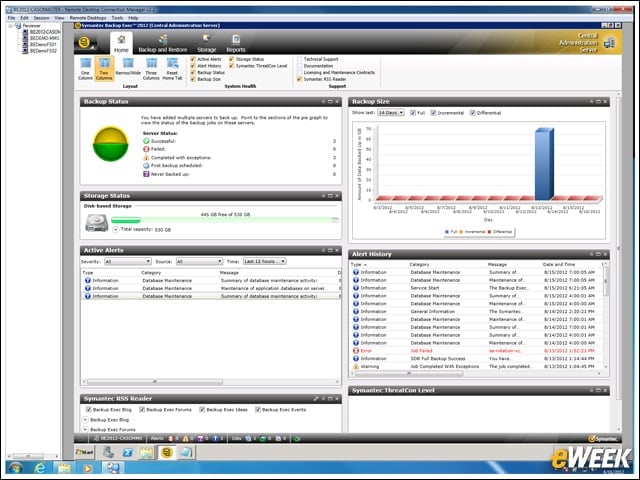Open the Backup Exec yellow application button

(x=84, y=42)
